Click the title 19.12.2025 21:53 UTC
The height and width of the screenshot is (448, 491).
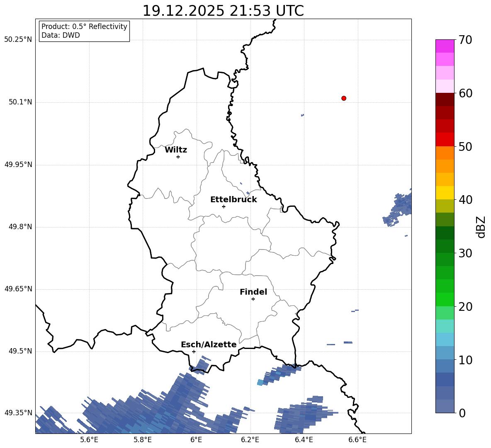[x=223, y=11]
